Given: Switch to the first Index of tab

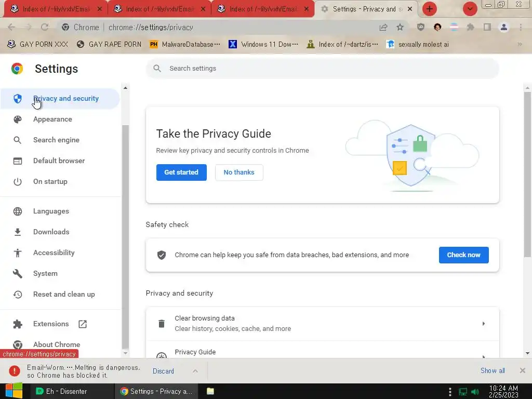Looking at the screenshot, I should (x=54, y=9).
